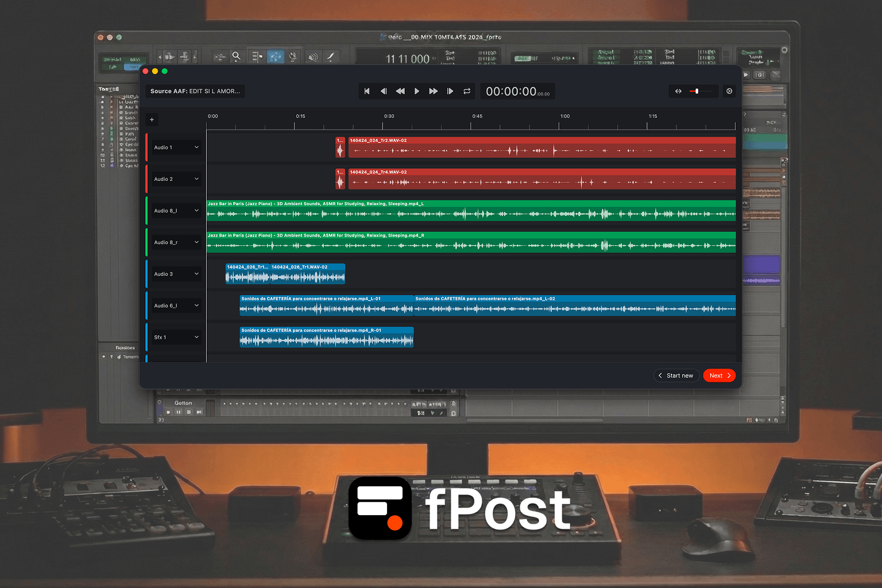Click the horizontal fit-width arrows icon
This screenshot has height=588, width=882.
(x=678, y=91)
